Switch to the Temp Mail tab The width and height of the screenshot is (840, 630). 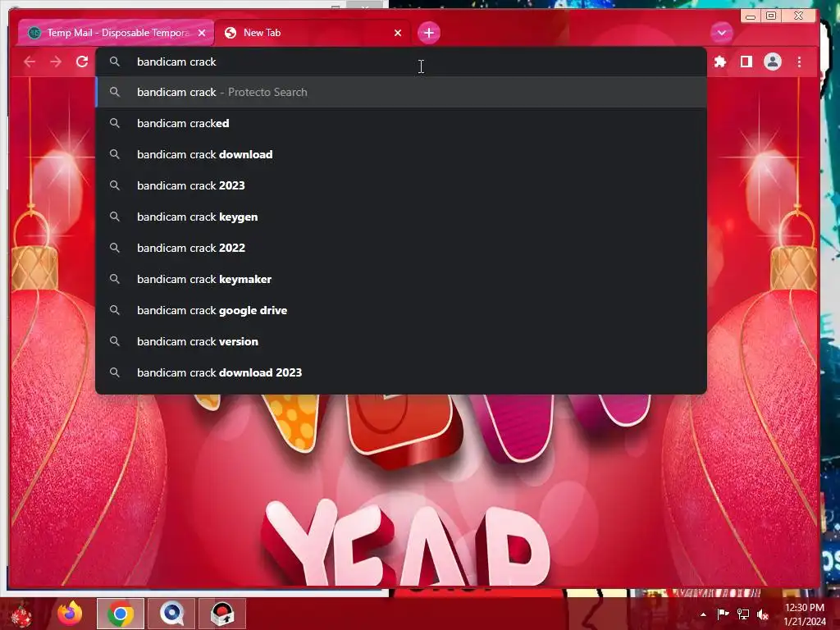[116, 33]
